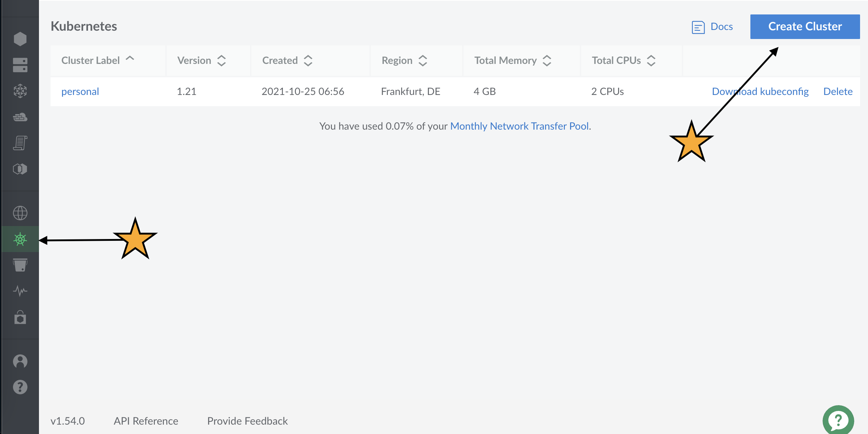This screenshot has width=868, height=434.
Task: Open Volumes storage icon in sidebar
Action: click(20, 65)
